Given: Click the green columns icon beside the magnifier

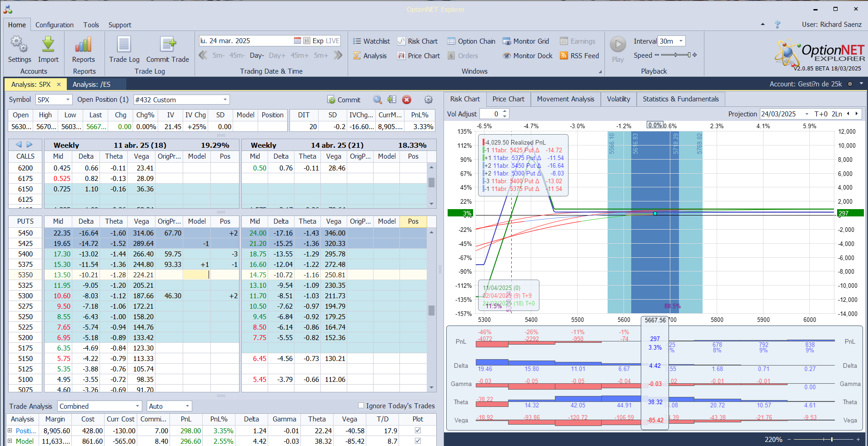Looking at the screenshot, I should pos(392,100).
